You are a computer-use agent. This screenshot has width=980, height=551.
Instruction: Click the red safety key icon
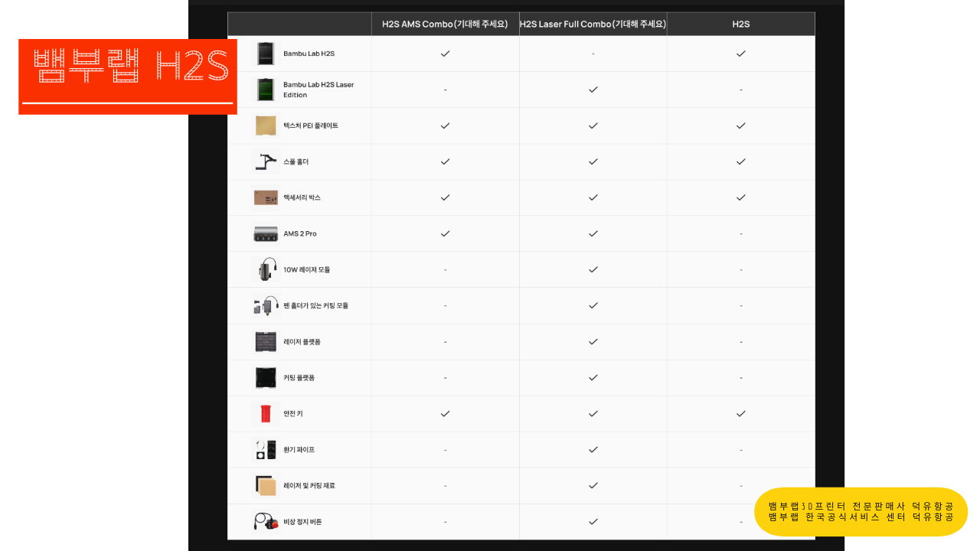point(265,413)
